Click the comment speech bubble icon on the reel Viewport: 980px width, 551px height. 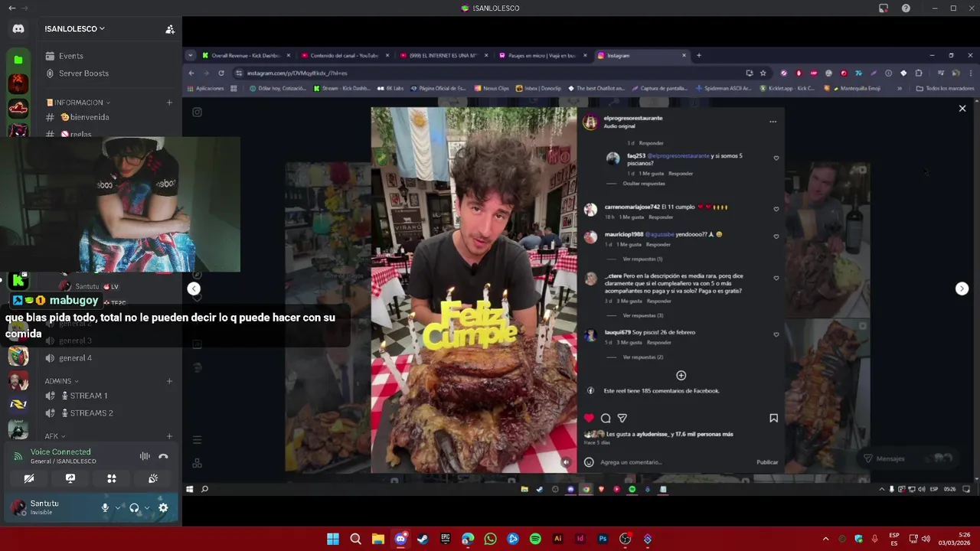click(606, 418)
